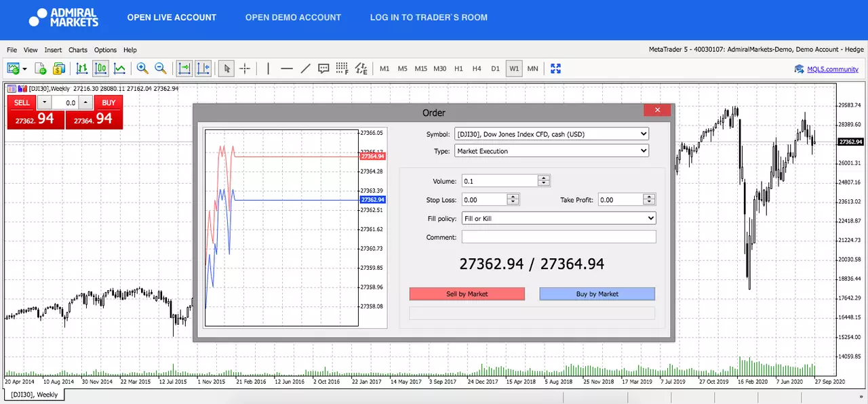Click OPEN LIVE ACCOUNT link

click(172, 18)
